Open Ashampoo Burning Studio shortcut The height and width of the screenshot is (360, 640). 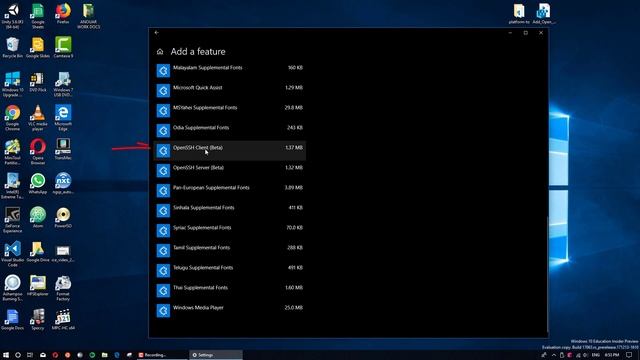(x=13, y=287)
